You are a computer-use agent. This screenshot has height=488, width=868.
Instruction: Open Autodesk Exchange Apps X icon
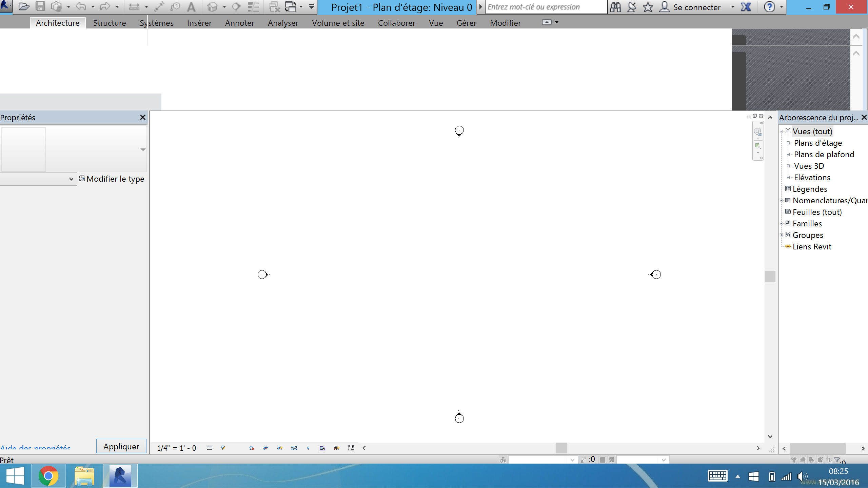746,7
